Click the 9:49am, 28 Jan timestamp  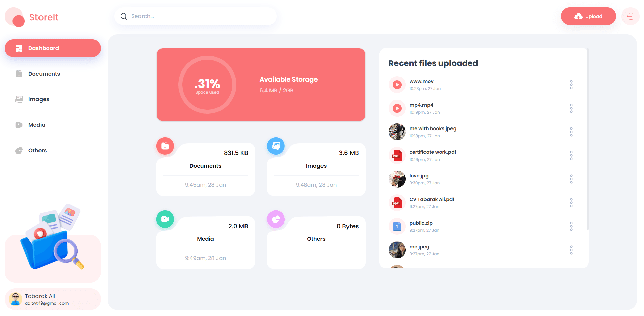point(205,258)
